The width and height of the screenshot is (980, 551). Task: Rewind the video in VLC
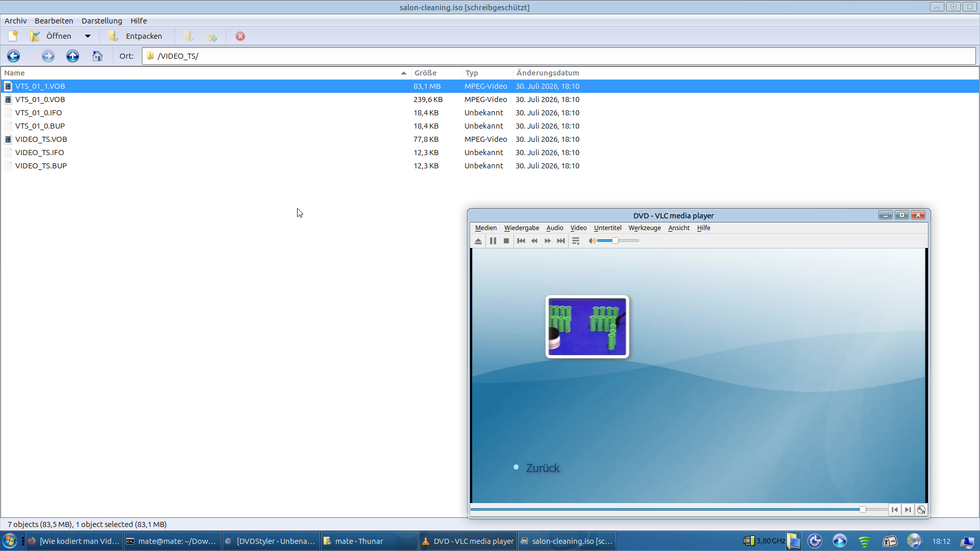click(534, 241)
